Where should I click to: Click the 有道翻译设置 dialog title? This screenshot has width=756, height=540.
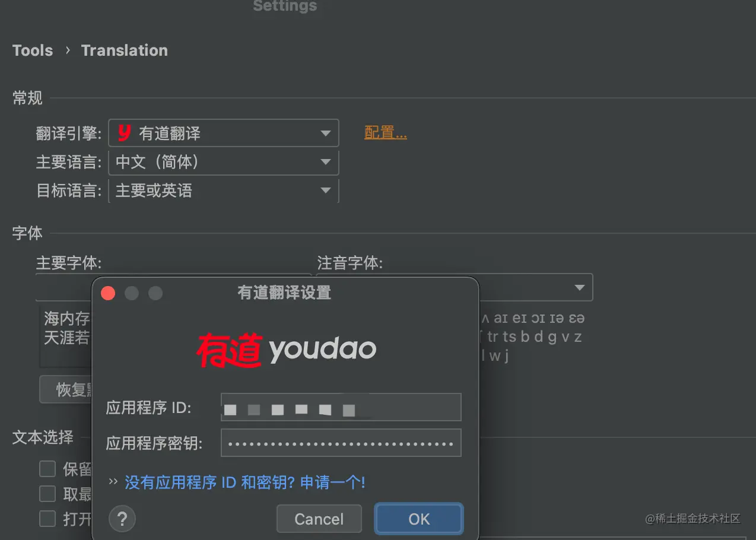point(284,293)
